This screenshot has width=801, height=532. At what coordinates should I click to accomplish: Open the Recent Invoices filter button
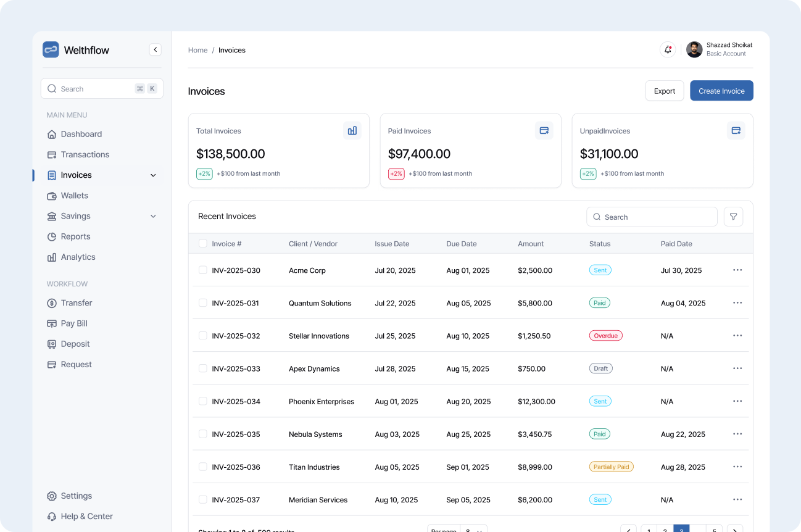coord(734,217)
